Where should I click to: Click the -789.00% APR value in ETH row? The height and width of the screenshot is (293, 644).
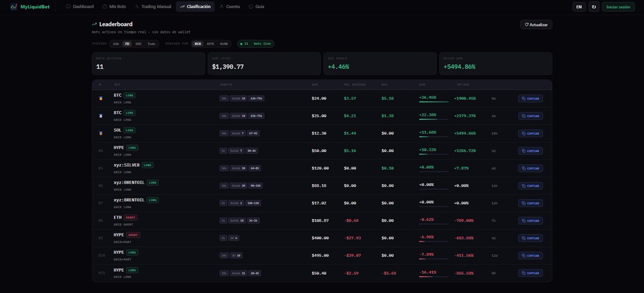464,221
